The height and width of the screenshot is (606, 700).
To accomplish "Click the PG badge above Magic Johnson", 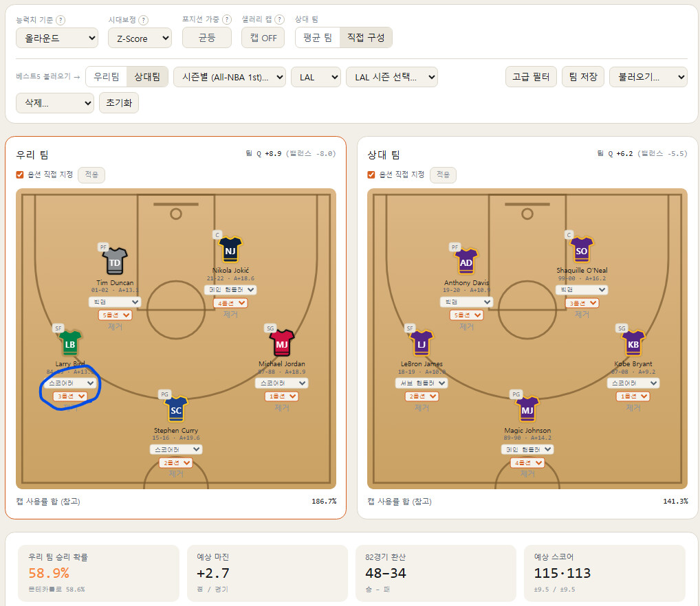I will [516, 394].
